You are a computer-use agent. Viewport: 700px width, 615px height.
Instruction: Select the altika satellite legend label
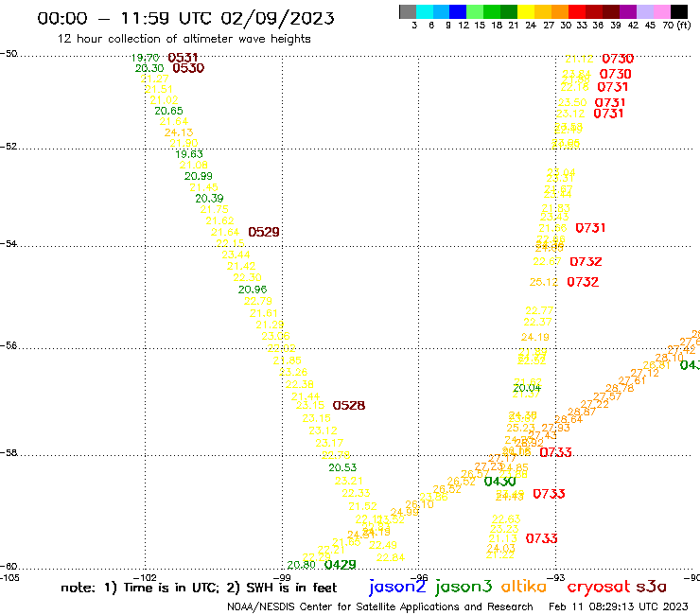tap(524, 587)
